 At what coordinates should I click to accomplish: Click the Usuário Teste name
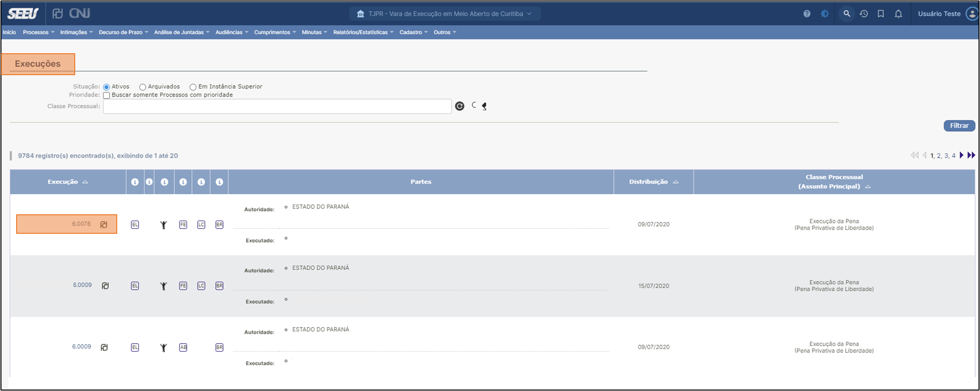(939, 14)
